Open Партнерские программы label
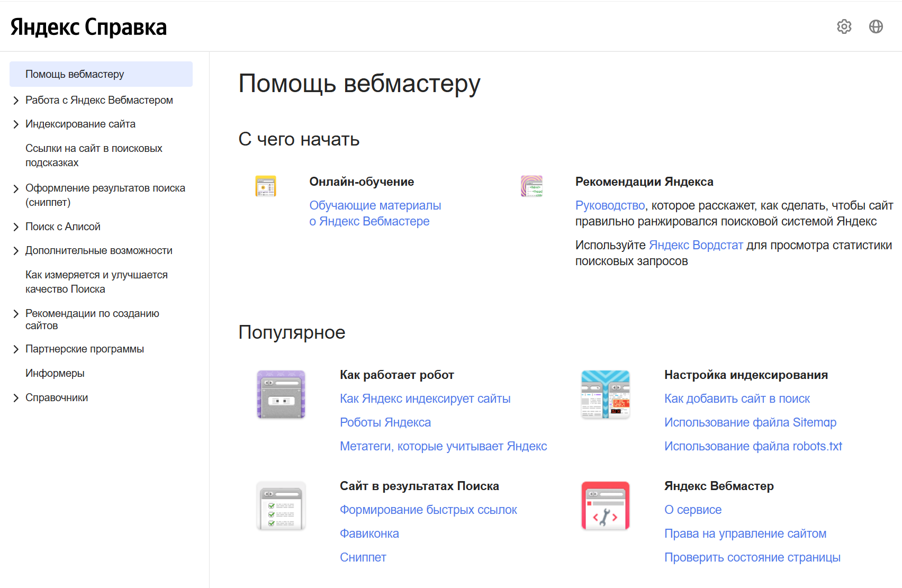902x588 pixels. coord(85,349)
